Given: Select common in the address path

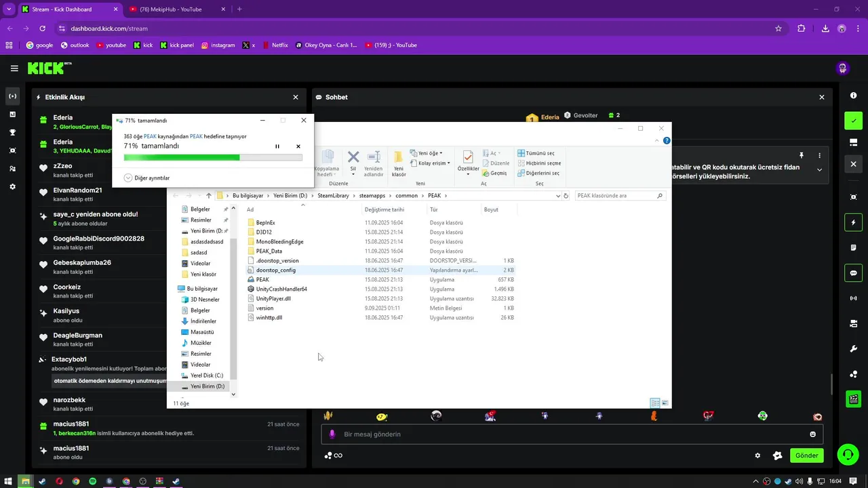Looking at the screenshot, I should [x=407, y=196].
